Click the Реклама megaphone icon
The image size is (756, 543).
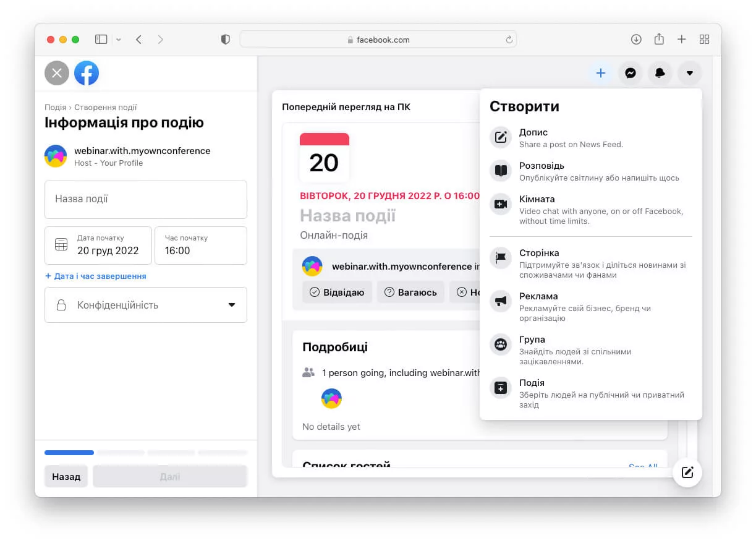500,301
